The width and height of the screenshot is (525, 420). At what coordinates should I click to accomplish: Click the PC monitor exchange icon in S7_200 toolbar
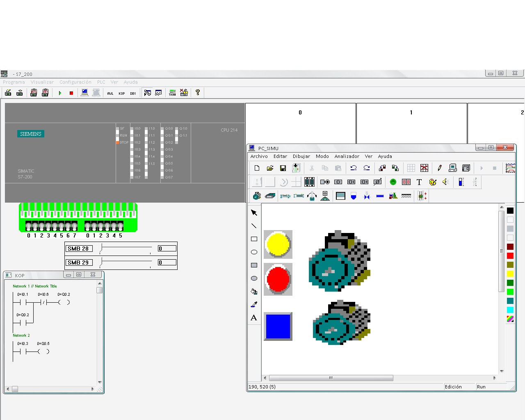84,93
